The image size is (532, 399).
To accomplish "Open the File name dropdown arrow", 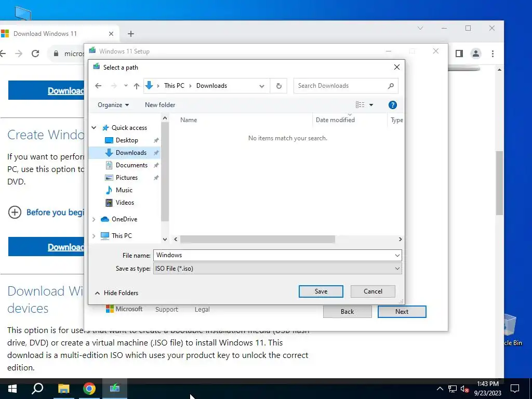I will pyautogui.click(x=397, y=255).
